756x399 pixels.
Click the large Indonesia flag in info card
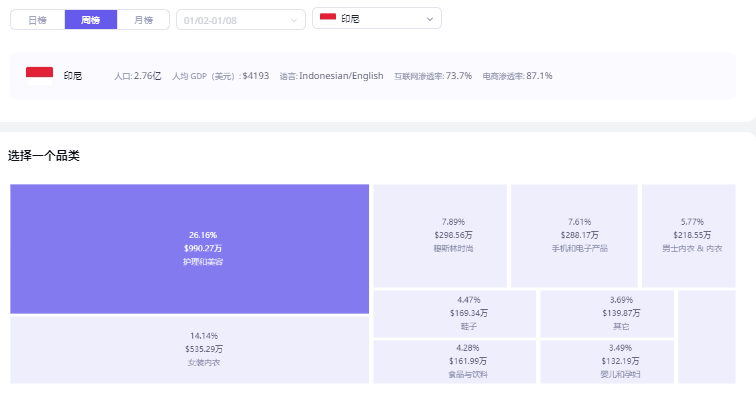40,76
